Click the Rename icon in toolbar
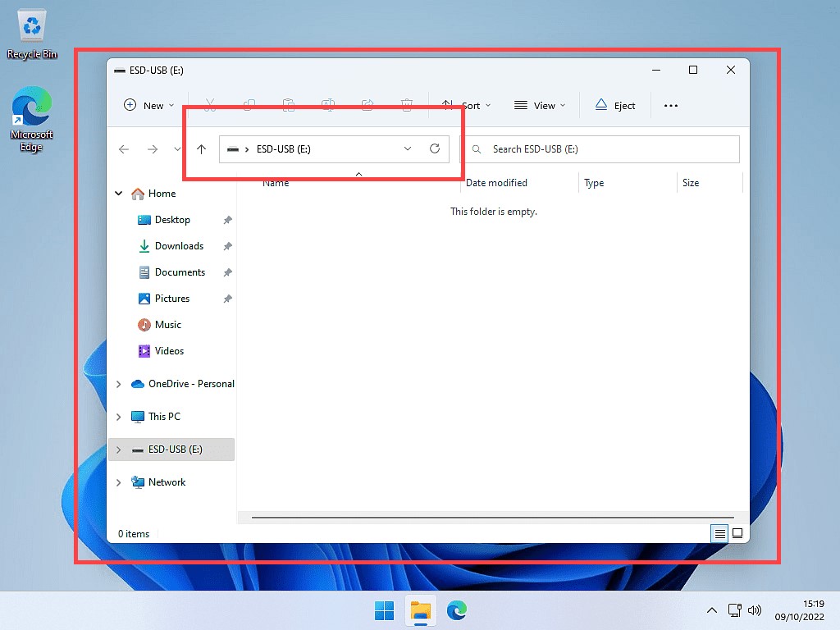 tap(328, 105)
